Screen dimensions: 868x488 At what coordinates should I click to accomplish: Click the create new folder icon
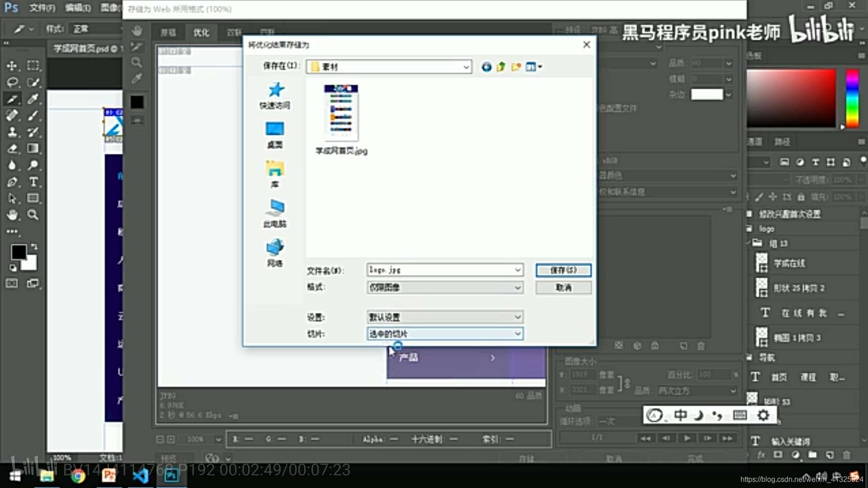click(x=516, y=67)
